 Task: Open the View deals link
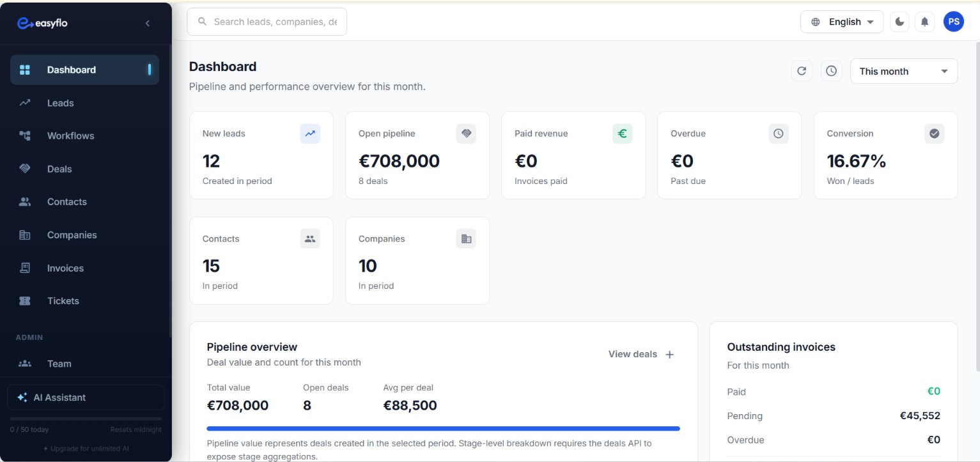click(x=633, y=354)
